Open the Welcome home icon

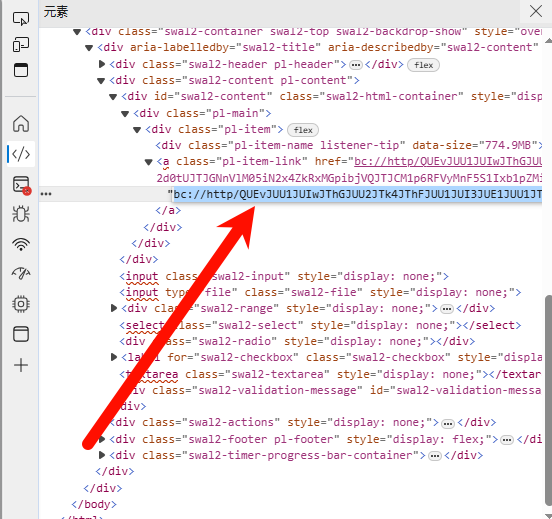point(21,124)
